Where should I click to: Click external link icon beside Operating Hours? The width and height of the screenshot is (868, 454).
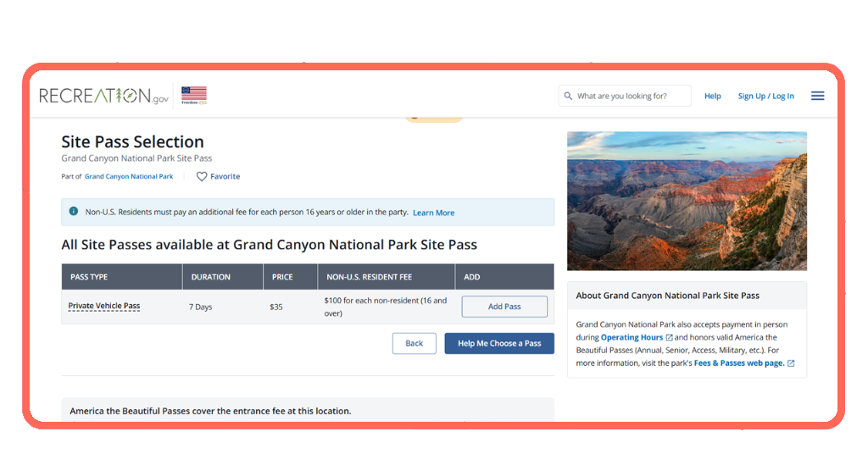coord(670,337)
